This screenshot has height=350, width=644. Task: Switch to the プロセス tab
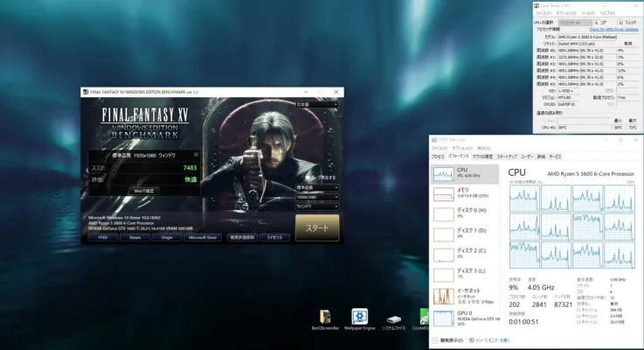click(438, 157)
